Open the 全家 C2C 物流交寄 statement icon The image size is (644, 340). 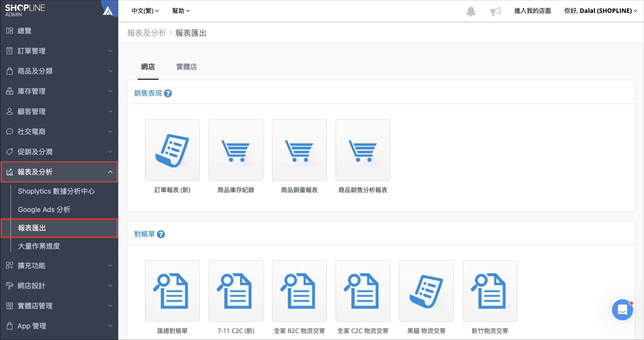tap(363, 291)
